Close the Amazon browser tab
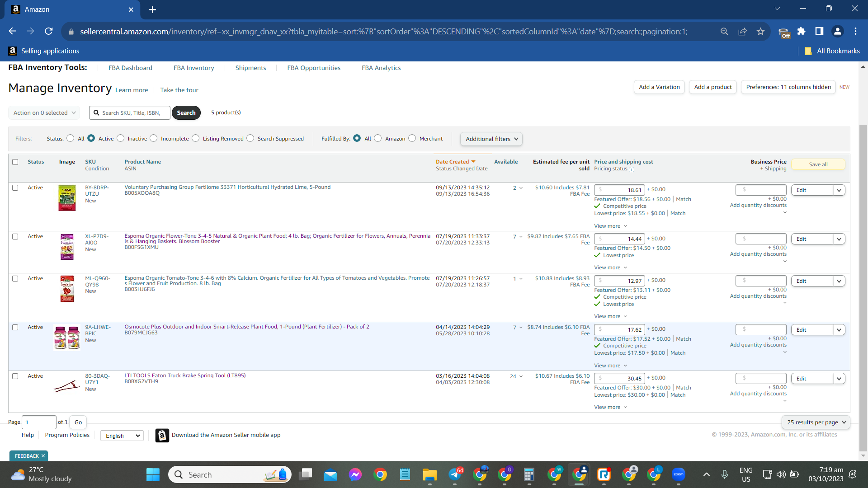The height and width of the screenshot is (488, 868). [x=131, y=9]
